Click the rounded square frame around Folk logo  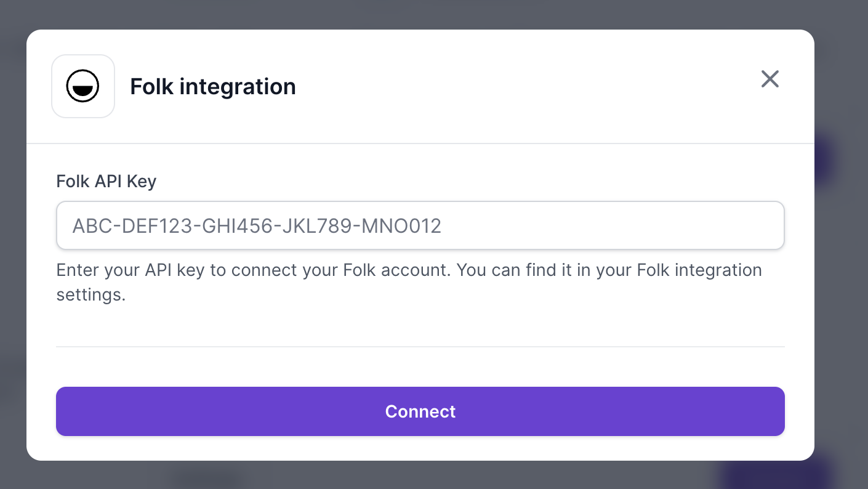click(83, 86)
